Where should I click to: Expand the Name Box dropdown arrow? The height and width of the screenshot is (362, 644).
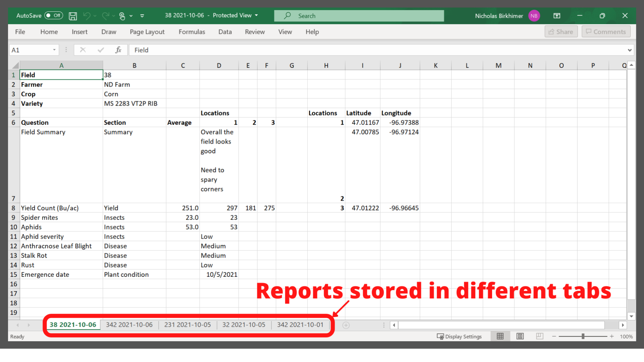(x=54, y=50)
